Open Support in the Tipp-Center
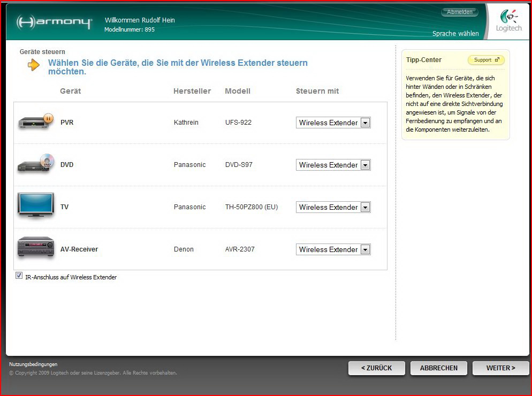The height and width of the screenshot is (396, 532). point(486,60)
